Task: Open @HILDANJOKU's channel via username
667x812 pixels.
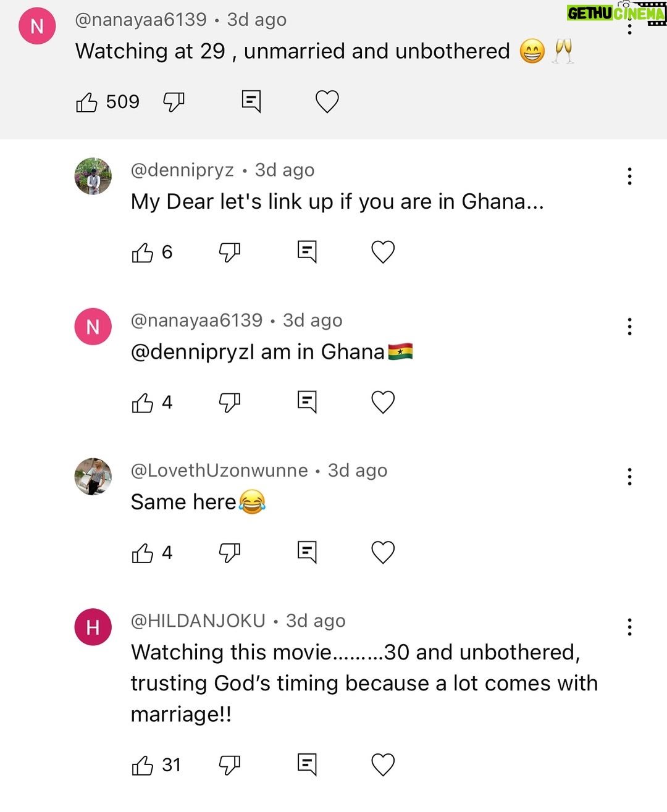Action: point(198,621)
